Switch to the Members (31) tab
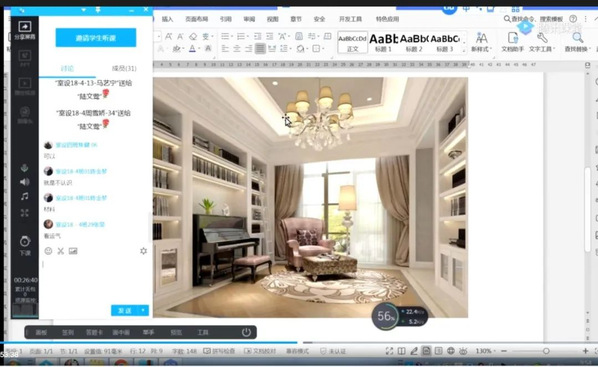The height and width of the screenshot is (367, 598). click(x=124, y=68)
